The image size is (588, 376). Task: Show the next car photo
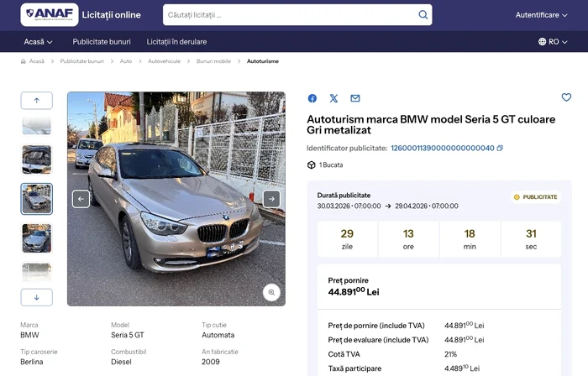click(x=271, y=199)
